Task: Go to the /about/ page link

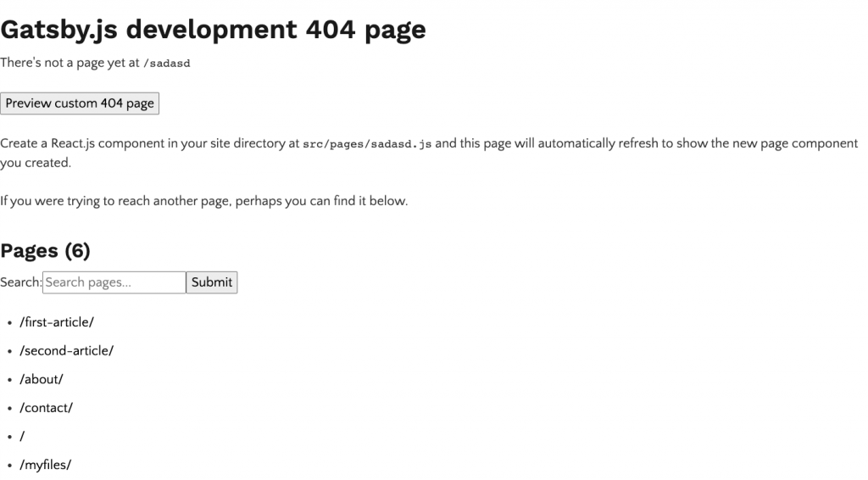Action: (42, 379)
